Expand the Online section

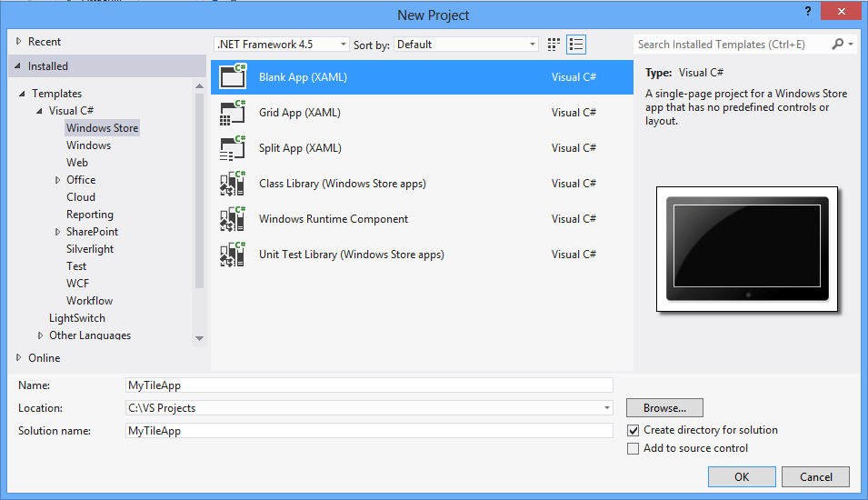click(x=19, y=357)
